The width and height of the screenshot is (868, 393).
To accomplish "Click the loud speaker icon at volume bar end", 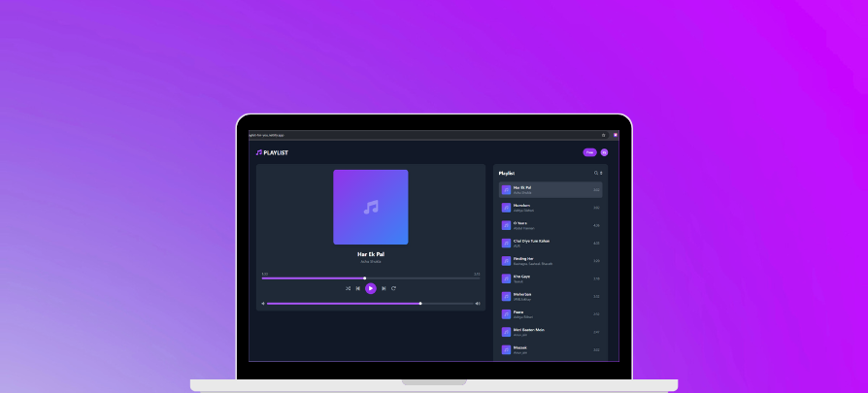I will pos(478,303).
